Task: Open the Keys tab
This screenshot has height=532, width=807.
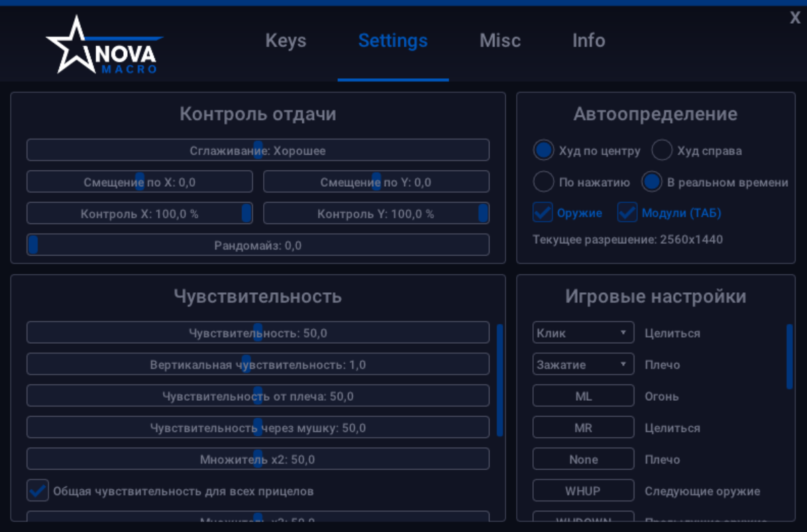Action: click(286, 41)
